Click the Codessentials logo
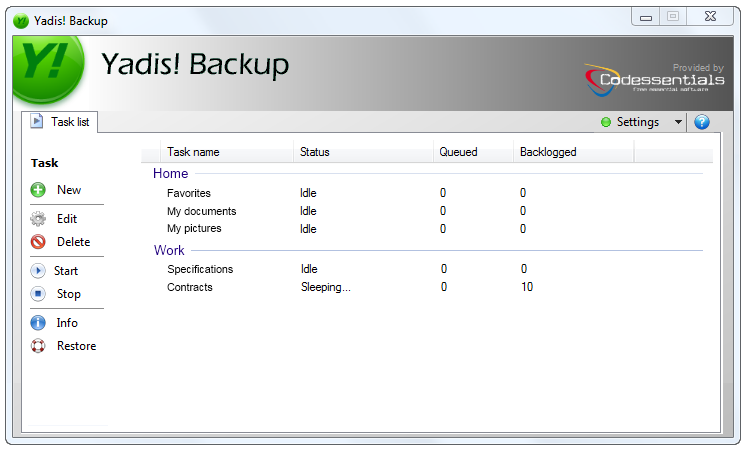749x450 pixels. coord(654,80)
